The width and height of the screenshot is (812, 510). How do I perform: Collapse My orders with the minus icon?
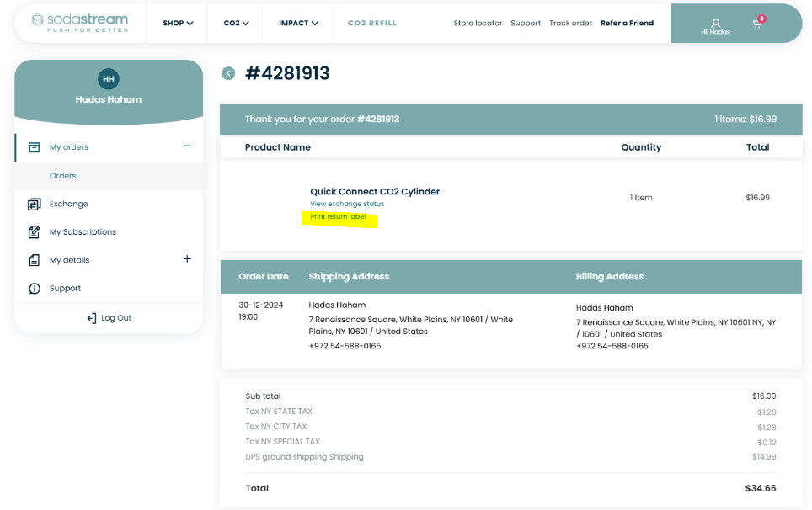[188, 146]
